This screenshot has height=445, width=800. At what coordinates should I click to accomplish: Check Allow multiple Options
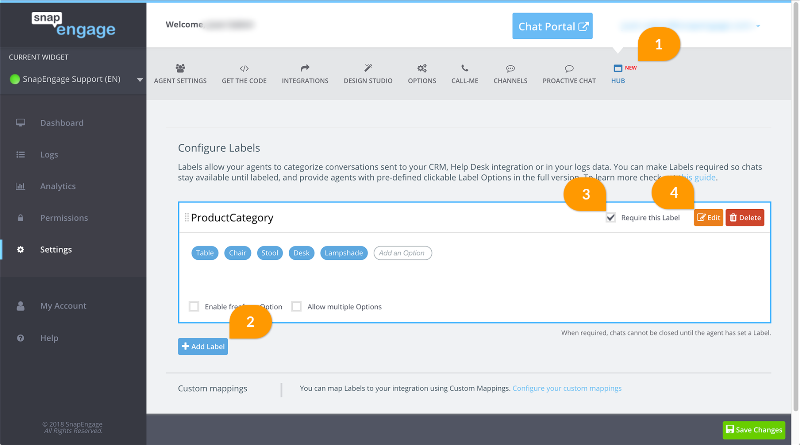[296, 306]
